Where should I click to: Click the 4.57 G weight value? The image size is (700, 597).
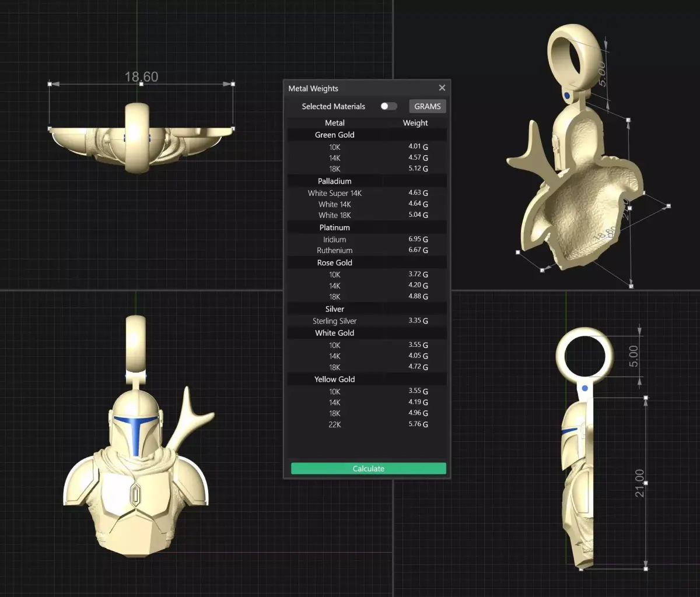(x=418, y=158)
